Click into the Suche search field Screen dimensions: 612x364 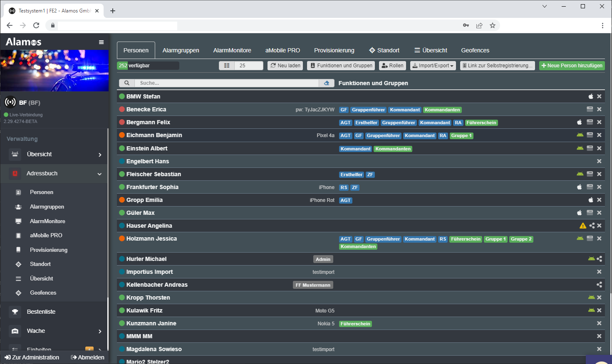pos(227,83)
